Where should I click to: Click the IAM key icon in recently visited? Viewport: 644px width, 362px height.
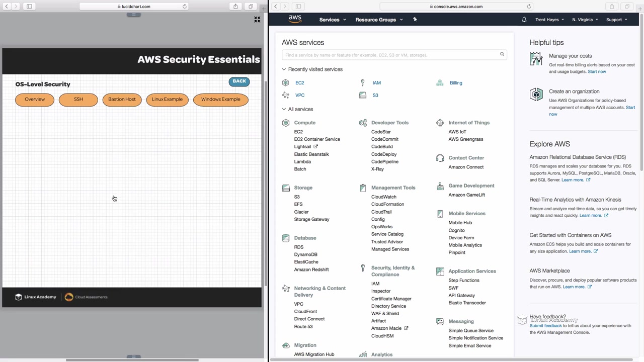[x=362, y=82]
